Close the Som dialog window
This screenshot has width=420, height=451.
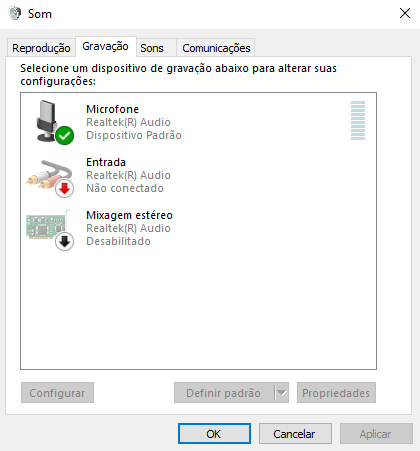[405, 13]
